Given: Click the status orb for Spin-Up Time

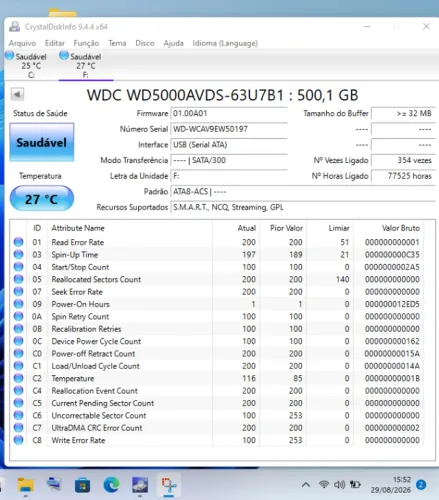Looking at the screenshot, I should coord(19,254).
